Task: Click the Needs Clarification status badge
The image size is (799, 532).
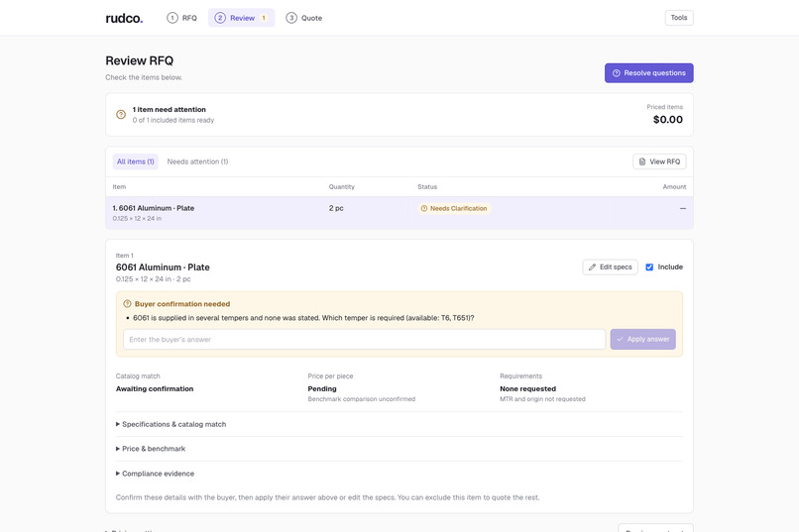Action: tap(454, 209)
